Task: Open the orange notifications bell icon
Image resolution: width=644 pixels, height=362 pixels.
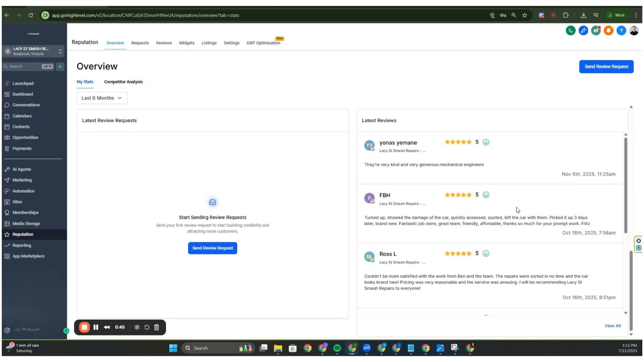Action: pyautogui.click(x=608, y=31)
